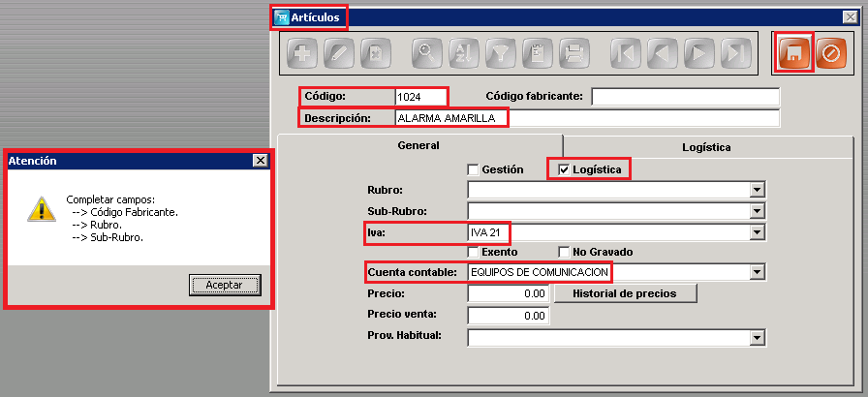Click the '--> Rubro.' message line
This screenshot has width=868, height=397.
(x=98, y=225)
